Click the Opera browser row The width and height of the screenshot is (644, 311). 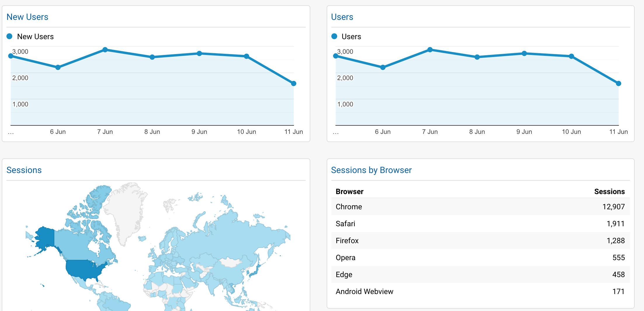pos(480,258)
